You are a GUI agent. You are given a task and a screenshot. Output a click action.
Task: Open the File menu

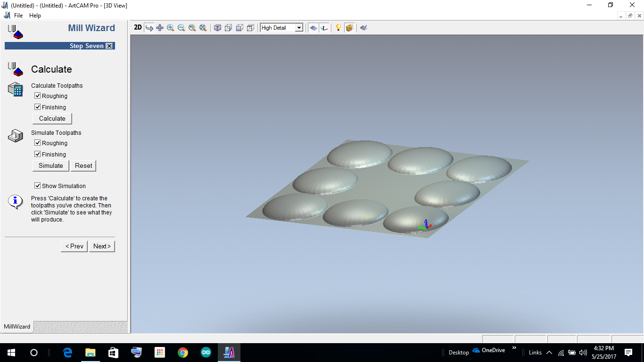pos(18,15)
